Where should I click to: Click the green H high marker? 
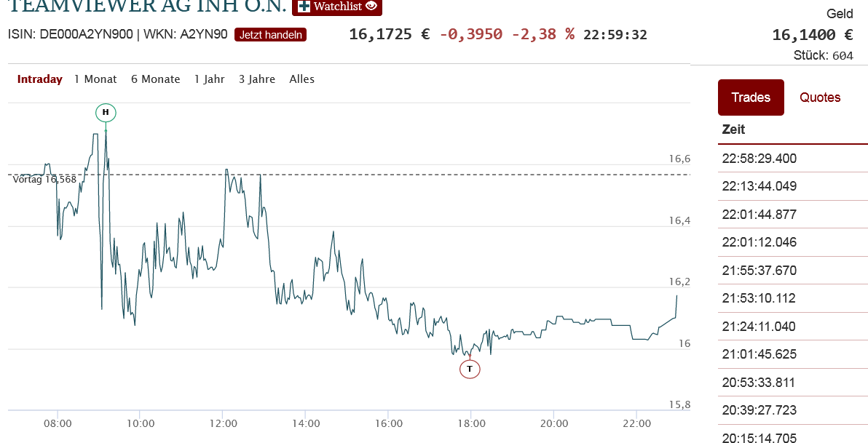pyautogui.click(x=106, y=112)
